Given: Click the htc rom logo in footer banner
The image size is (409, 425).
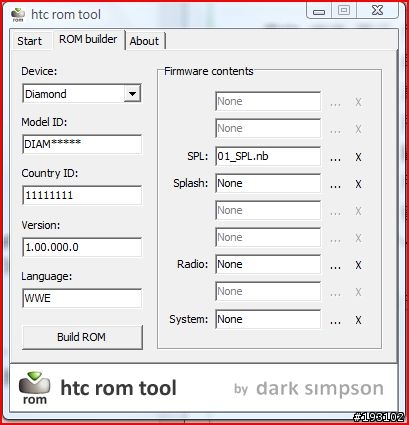Looking at the screenshot, I should [35, 388].
